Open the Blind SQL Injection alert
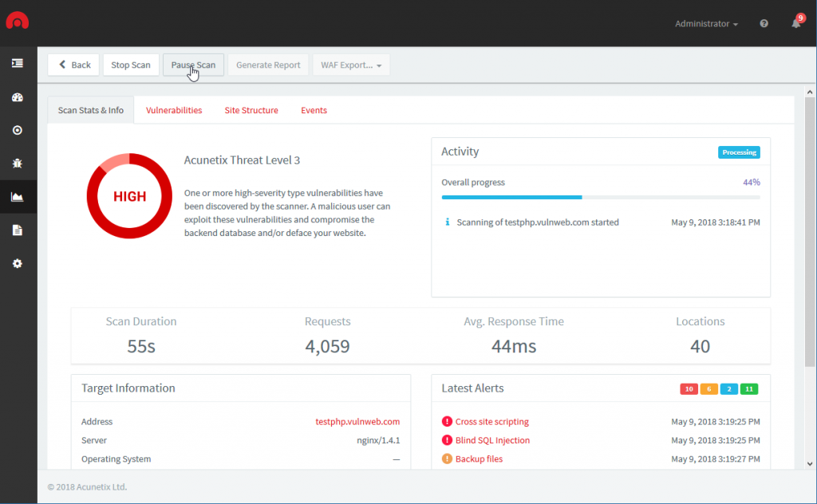Screen dimensions: 817x504 click(492, 440)
